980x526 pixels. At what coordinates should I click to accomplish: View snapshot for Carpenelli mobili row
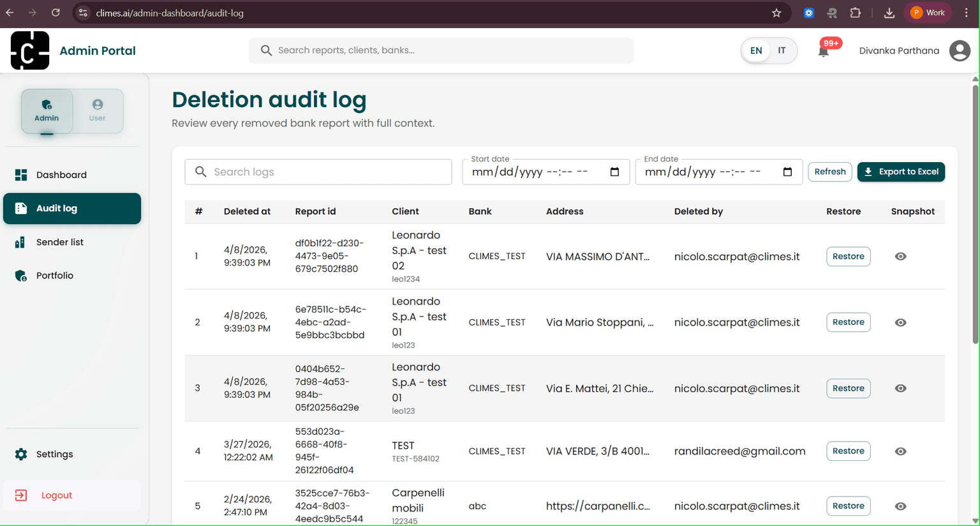900,506
